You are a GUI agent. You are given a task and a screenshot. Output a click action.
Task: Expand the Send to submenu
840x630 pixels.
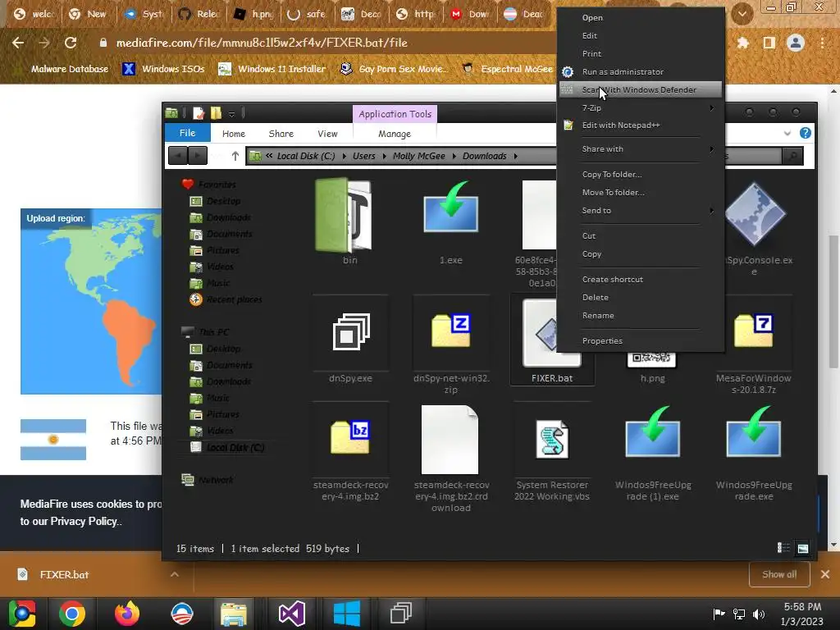pos(640,211)
